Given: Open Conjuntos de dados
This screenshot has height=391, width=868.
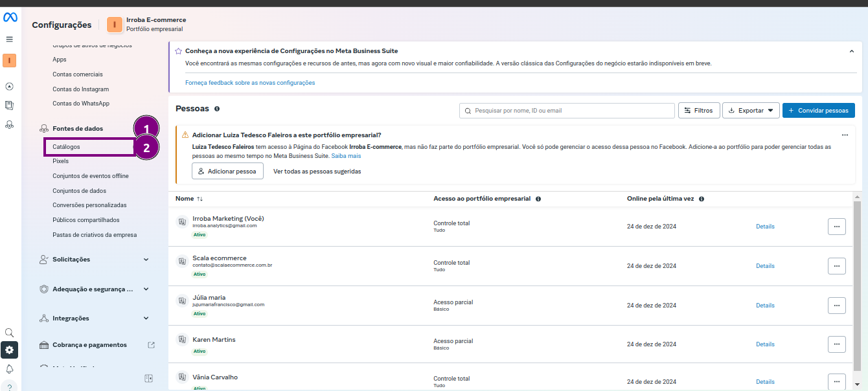Looking at the screenshot, I should (x=80, y=191).
